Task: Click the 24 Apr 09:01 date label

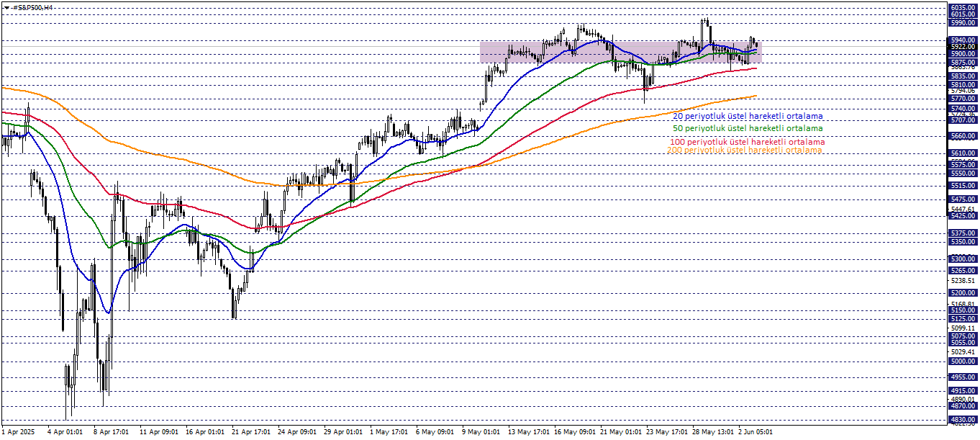Action: tap(297, 432)
